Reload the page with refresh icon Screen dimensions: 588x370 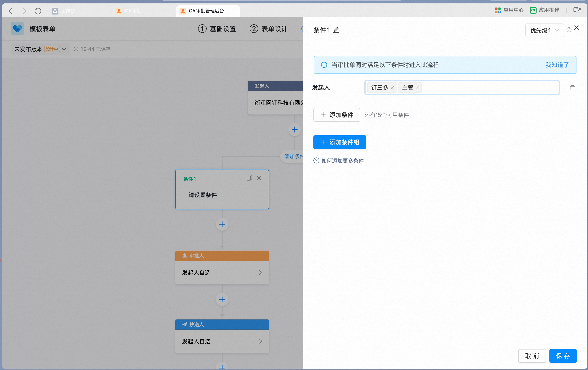(x=38, y=11)
